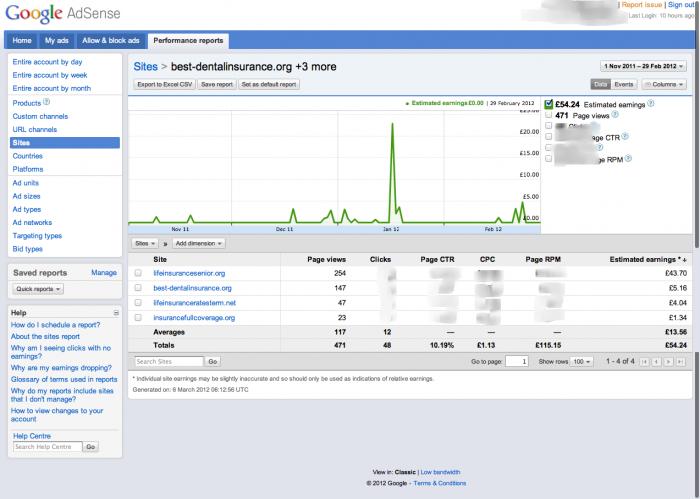This screenshot has width=700, height=499.
Task: Open the Columns dropdown
Action: tap(664, 84)
